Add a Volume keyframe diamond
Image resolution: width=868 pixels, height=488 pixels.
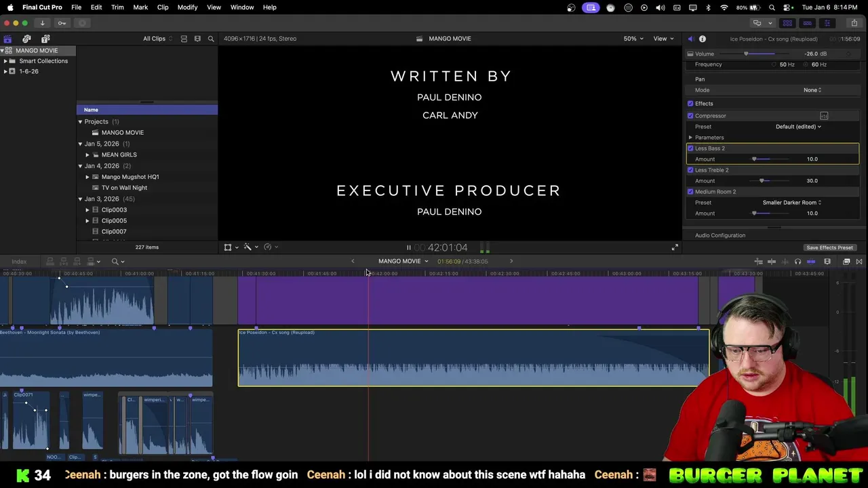[x=848, y=54]
